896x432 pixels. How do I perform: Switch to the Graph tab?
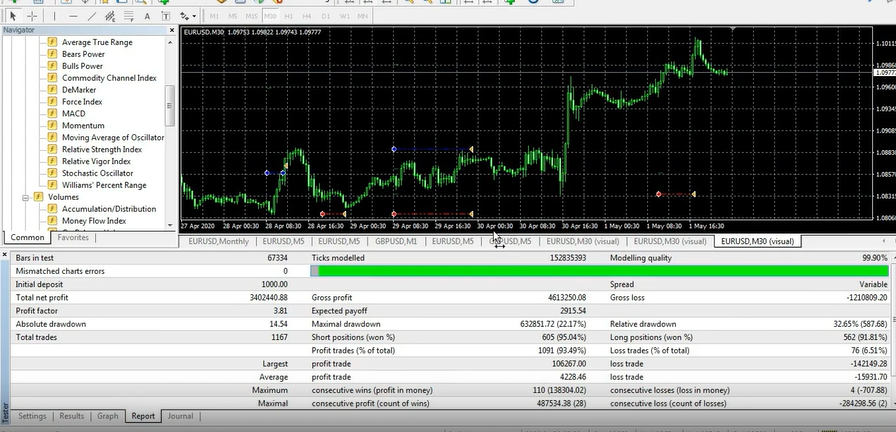[x=107, y=416]
